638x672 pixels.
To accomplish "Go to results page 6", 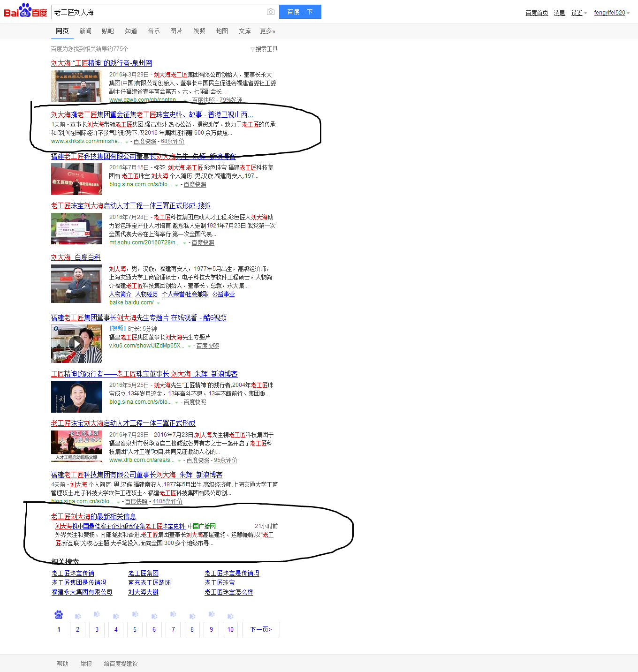I will click(x=154, y=629).
